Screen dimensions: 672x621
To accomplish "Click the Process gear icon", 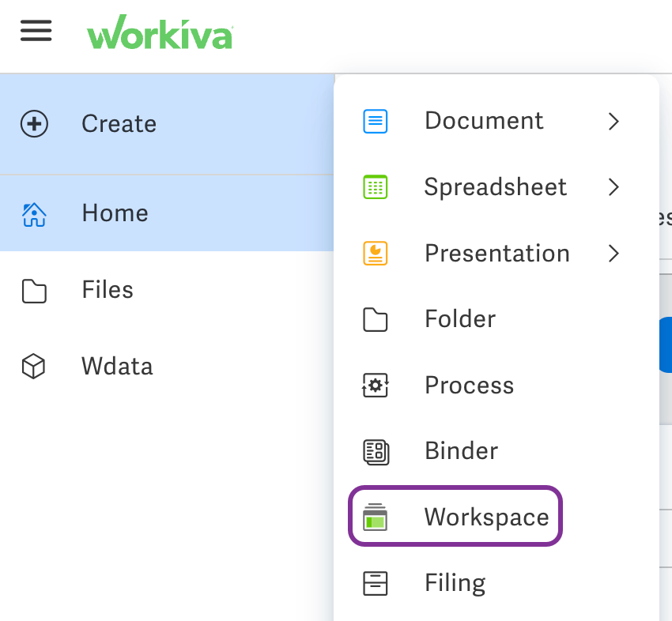I will tap(375, 386).
